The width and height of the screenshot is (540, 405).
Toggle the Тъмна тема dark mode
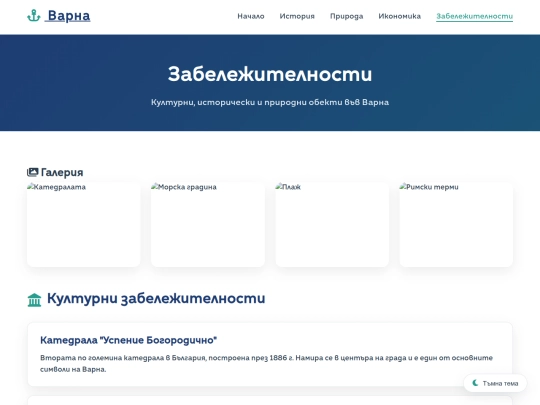pos(495,383)
